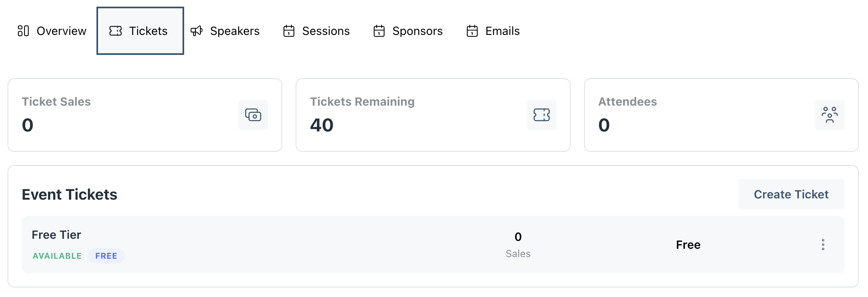Select the Free Tier ticket name
Screen dimensions: 868x297
coord(57,235)
